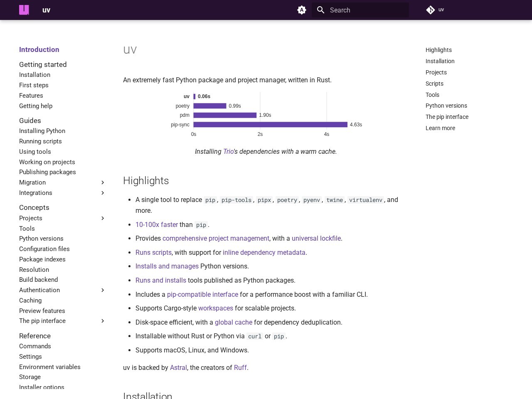Go to the Installation sidebar page

tap(34, 75)
